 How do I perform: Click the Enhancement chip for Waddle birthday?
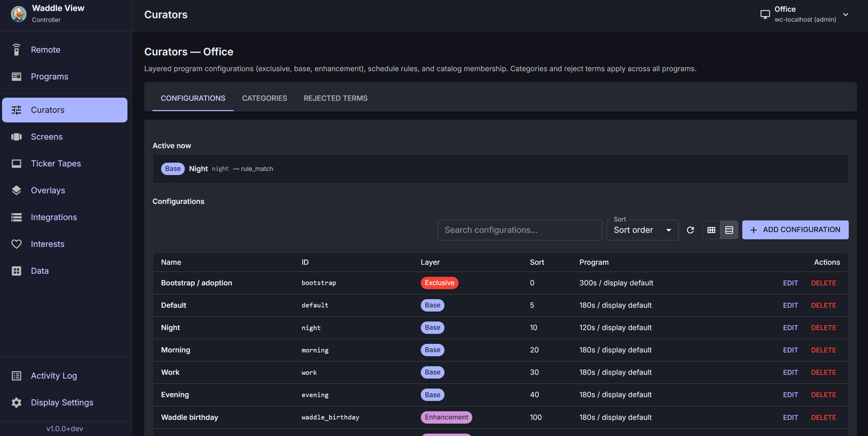click(x=446, y=417)
